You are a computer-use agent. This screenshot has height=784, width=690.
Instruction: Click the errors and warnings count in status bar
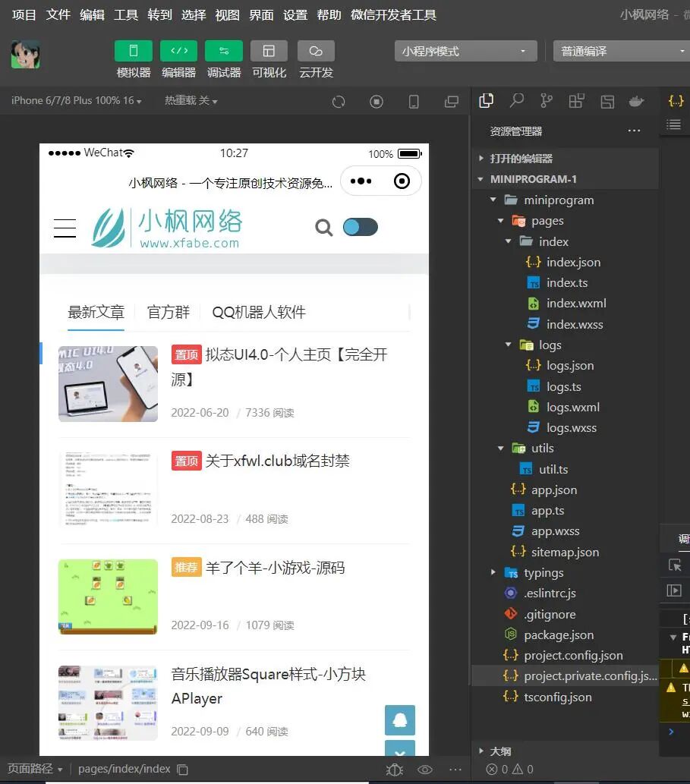(509, 769)
